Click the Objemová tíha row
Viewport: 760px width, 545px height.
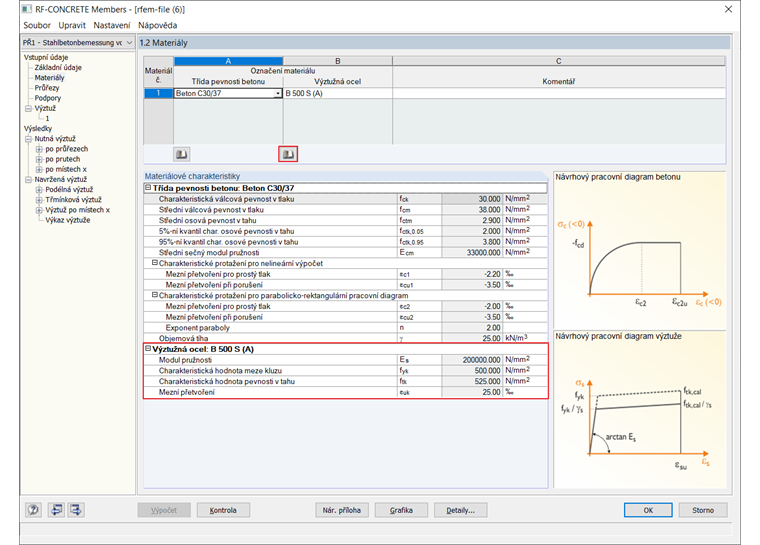[x=346, y=338]
